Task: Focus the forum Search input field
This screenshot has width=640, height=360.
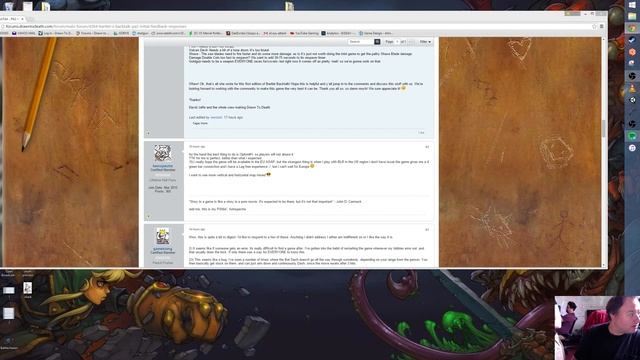Action: [361, 42]
